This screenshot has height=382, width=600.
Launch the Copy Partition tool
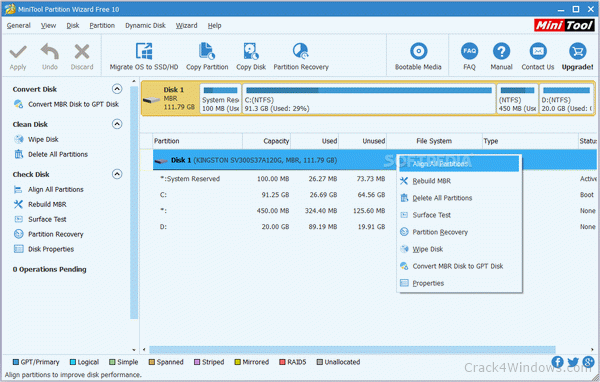point(207,56)
